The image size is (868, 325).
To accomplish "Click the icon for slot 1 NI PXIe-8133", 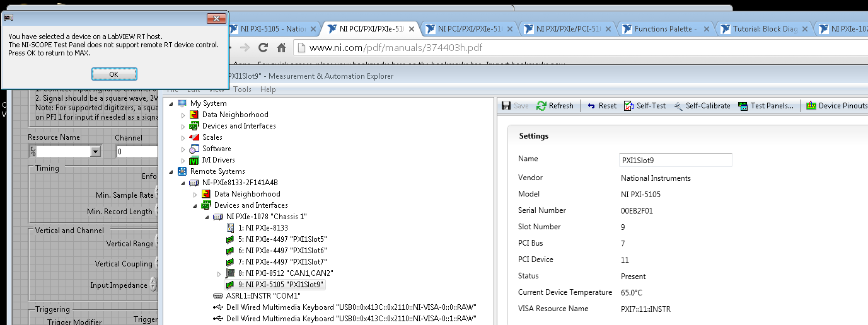I will (x=231, y=228).
